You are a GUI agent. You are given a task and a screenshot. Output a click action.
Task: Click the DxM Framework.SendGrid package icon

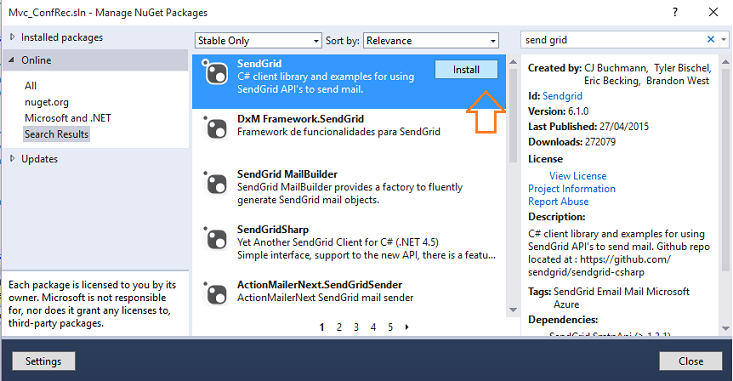[216, 128]
